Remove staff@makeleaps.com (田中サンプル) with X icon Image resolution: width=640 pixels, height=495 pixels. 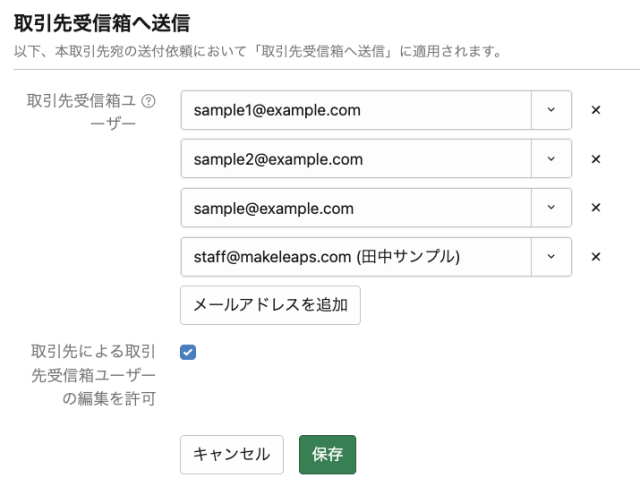coord(596,257)
